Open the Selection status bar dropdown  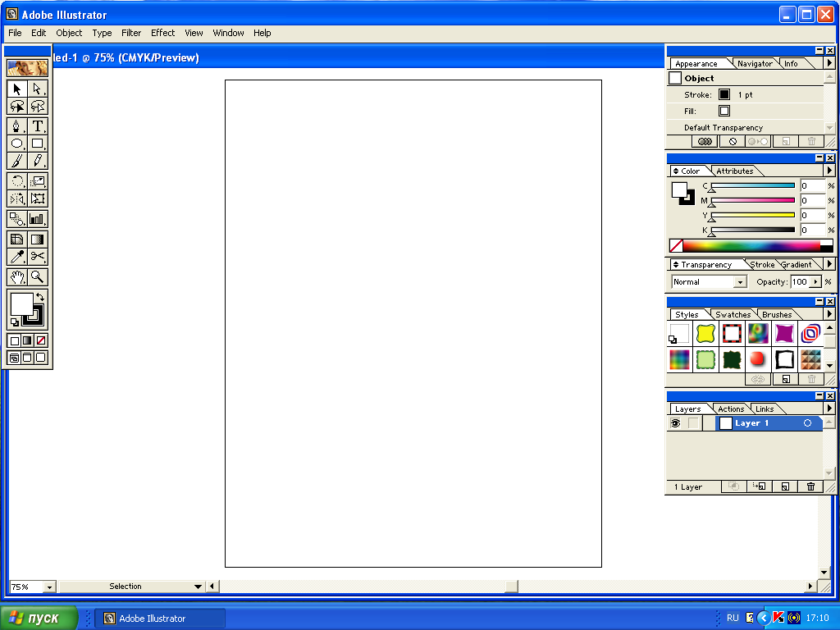[198, 587]
